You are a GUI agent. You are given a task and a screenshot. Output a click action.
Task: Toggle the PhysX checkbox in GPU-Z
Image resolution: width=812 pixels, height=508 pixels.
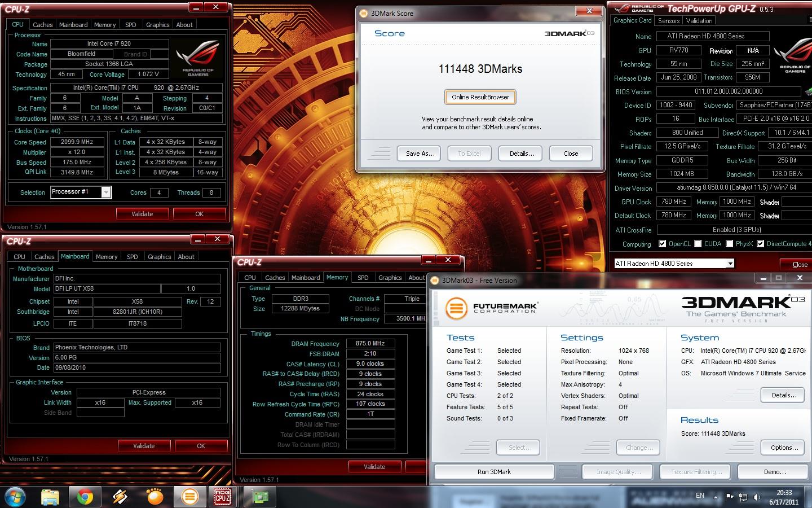coord(730,244)
